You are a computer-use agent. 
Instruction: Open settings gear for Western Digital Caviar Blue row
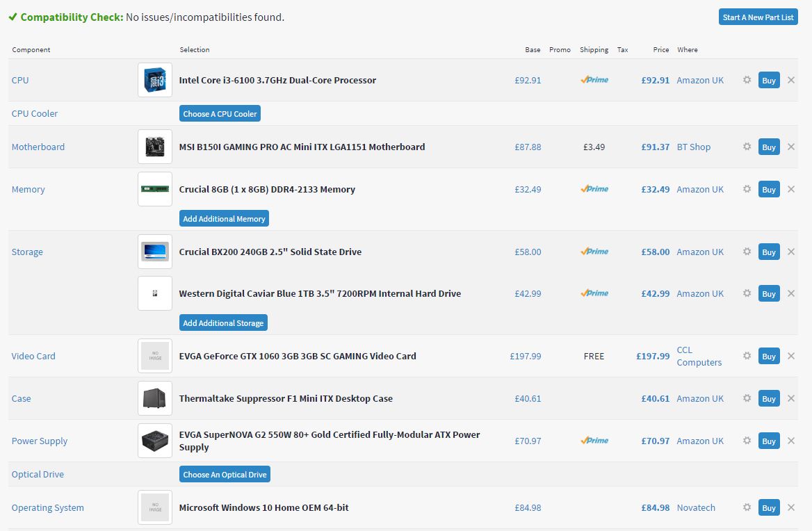click(747, 293)
